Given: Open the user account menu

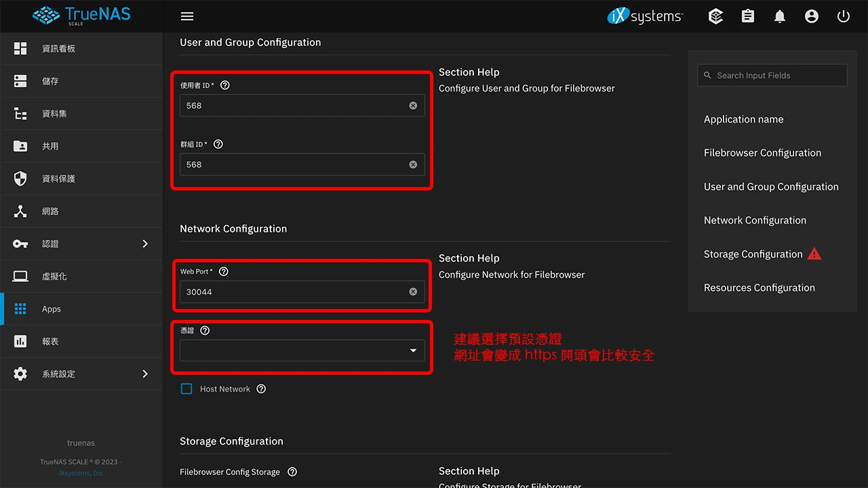Looking at the screenshot, I should [812, 16].
